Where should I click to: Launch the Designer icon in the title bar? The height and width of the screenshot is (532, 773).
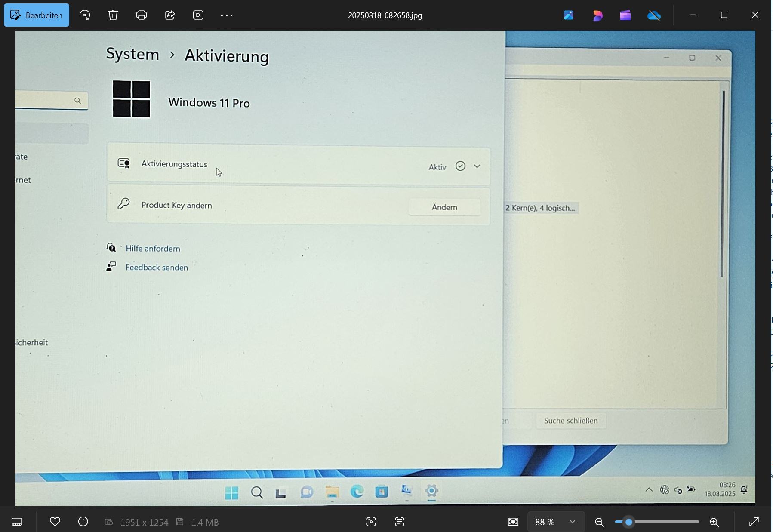[597, 15]
